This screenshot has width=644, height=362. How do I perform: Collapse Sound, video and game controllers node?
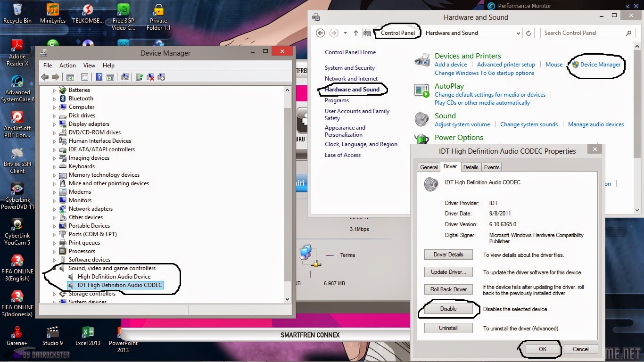54,268
